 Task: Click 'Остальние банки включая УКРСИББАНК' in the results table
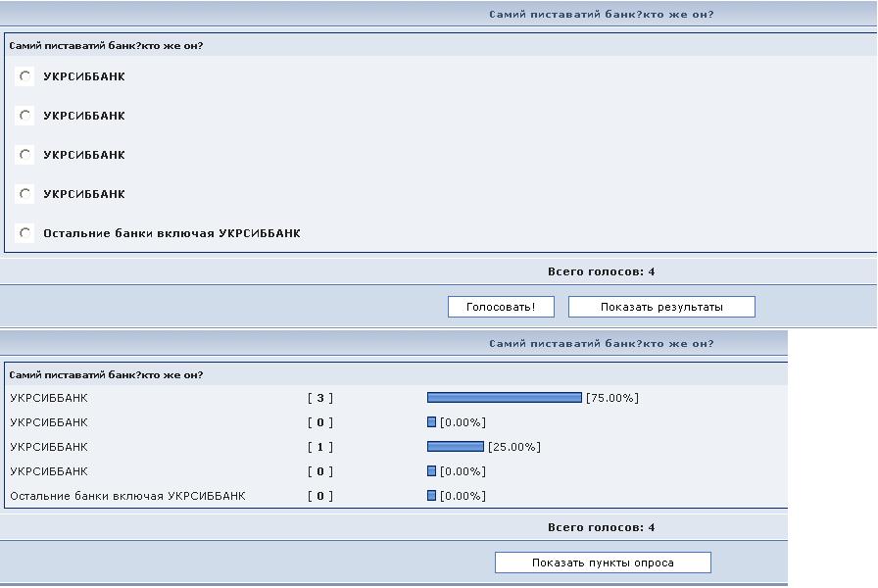pos(127,496)
